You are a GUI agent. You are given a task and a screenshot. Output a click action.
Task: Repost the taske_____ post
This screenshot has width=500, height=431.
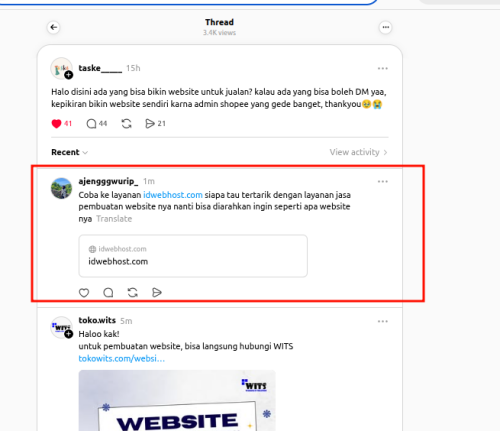pyautogui.click(x=126, y=124)
